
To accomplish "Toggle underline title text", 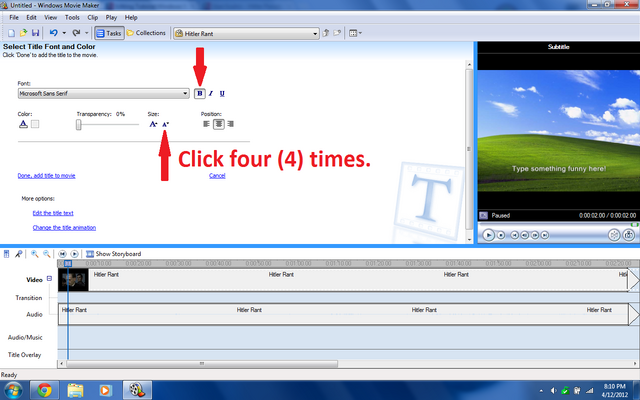I will point(222,93).
